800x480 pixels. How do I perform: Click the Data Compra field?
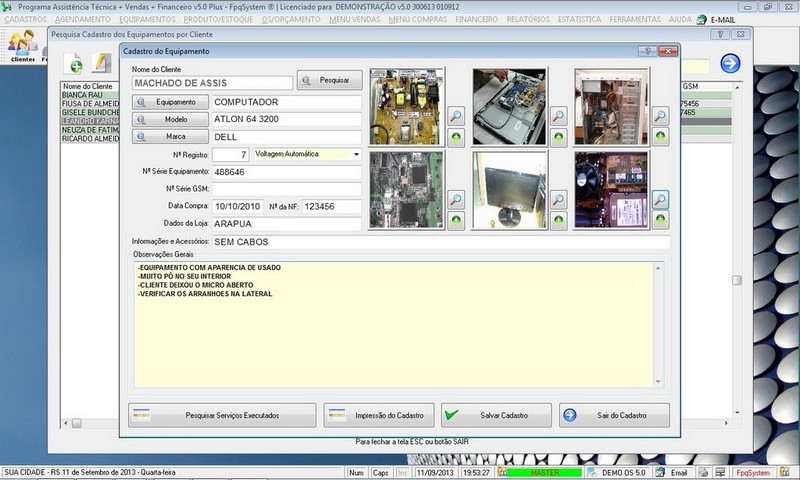pyautogui.click(x=238, y=207)
